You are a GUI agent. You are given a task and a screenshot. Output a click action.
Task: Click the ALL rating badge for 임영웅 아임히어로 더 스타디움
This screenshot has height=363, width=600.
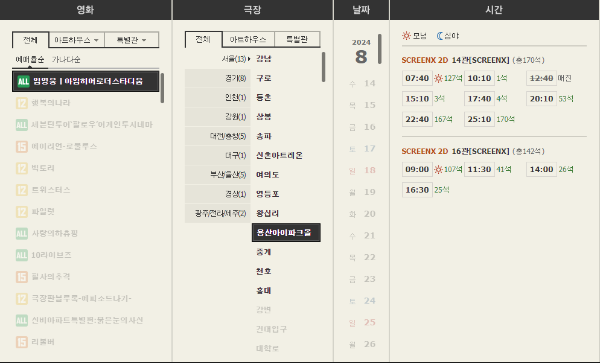click(23, 81)
